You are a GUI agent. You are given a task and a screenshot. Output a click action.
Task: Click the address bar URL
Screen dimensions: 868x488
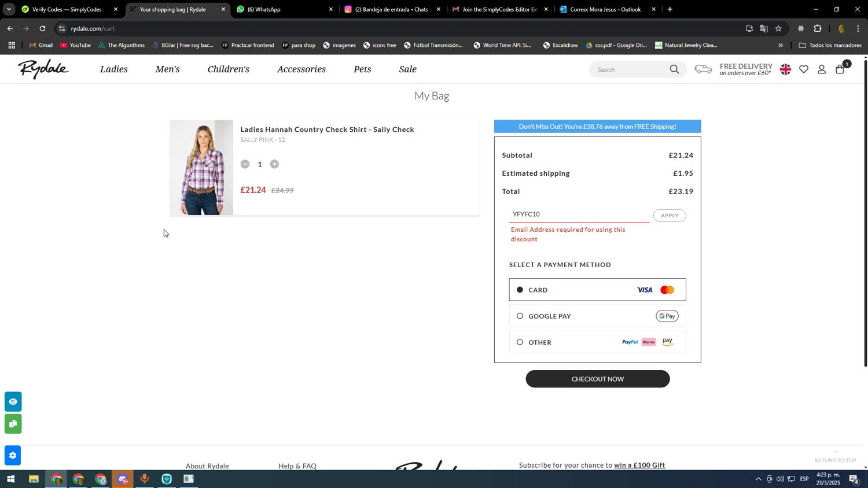click(93, 28)
